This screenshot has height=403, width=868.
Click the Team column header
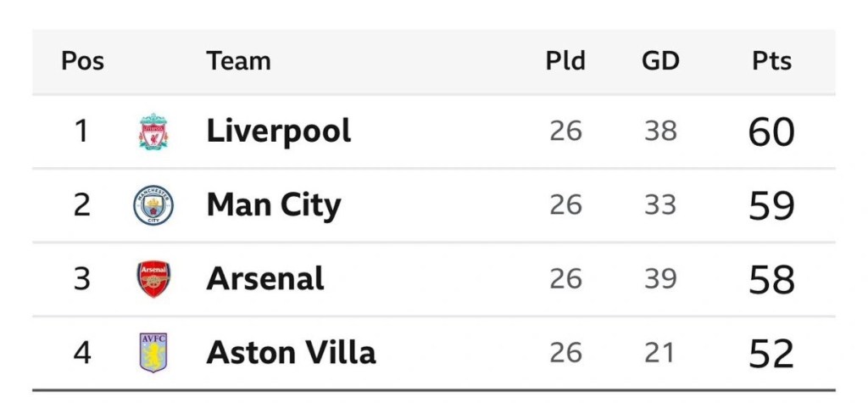238,61
